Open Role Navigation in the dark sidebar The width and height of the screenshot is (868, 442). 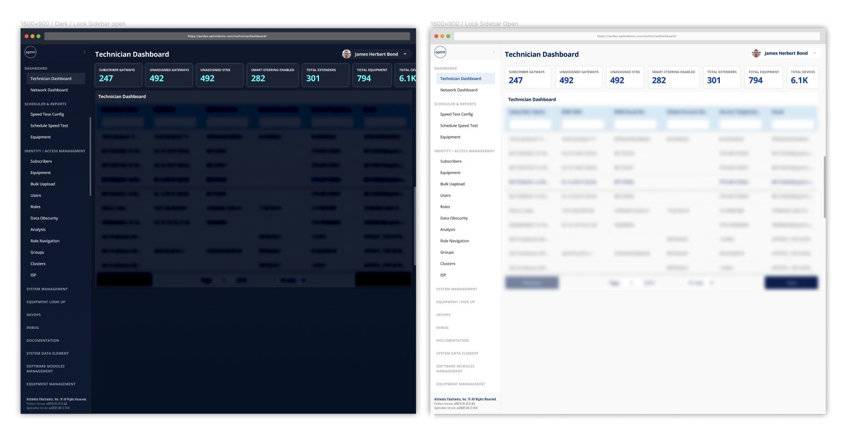pos(45,241)
